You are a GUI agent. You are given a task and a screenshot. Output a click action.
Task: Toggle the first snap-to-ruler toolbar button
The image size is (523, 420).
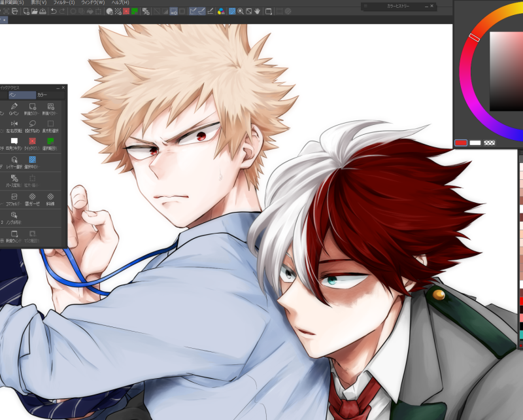193,11
